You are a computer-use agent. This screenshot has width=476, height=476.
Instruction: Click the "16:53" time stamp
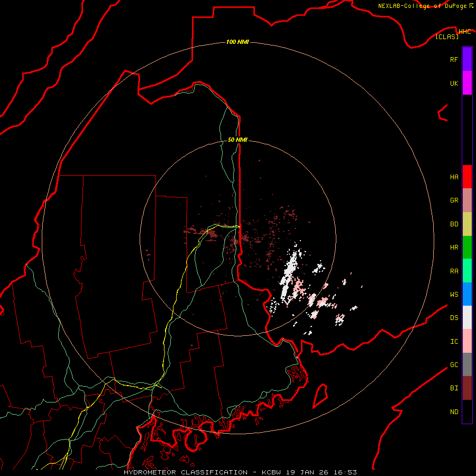pyautogui.click(x=345, y=472)
